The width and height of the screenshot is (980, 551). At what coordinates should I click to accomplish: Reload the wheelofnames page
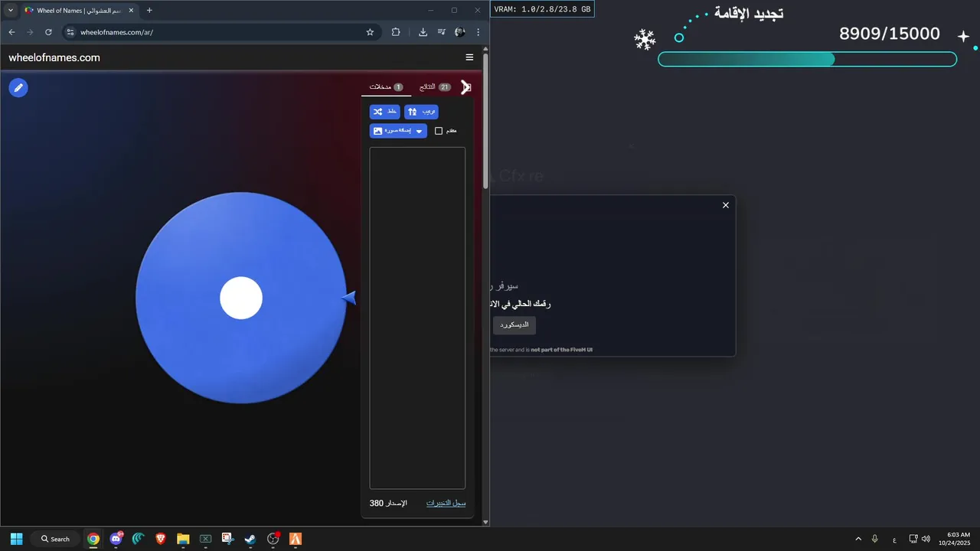click(48, 32)
